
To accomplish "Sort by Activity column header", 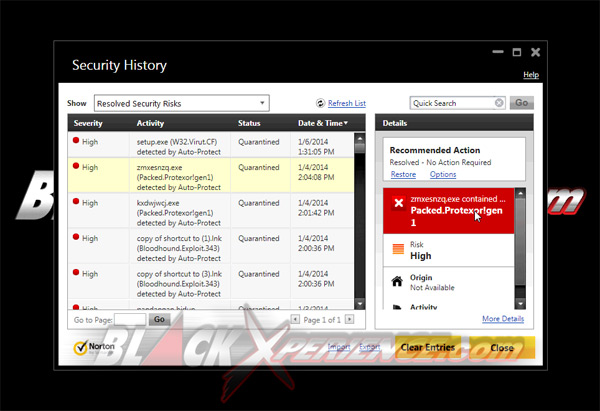I will (x=150, y=123).
